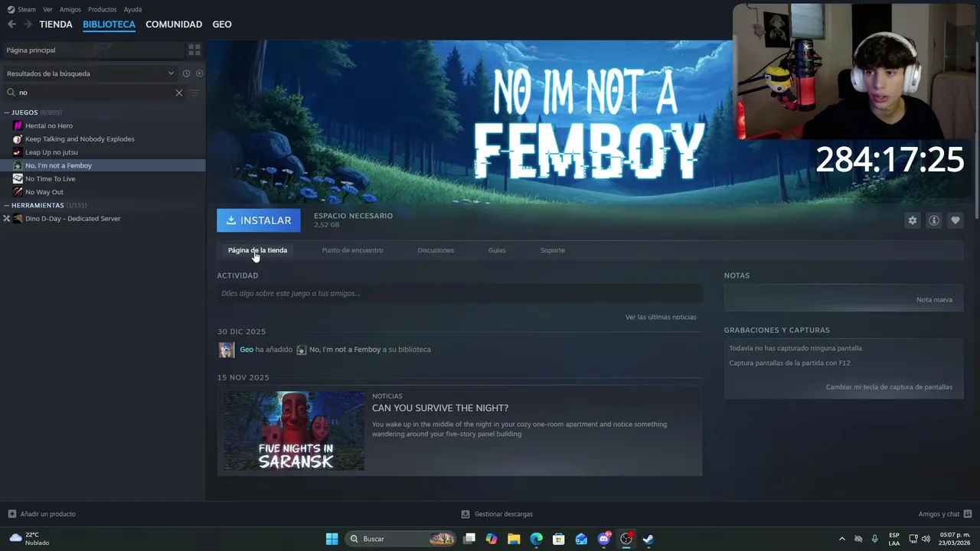Open Discusiones tab
This screenshot has width=980, height=551.
tap(436, 250)
